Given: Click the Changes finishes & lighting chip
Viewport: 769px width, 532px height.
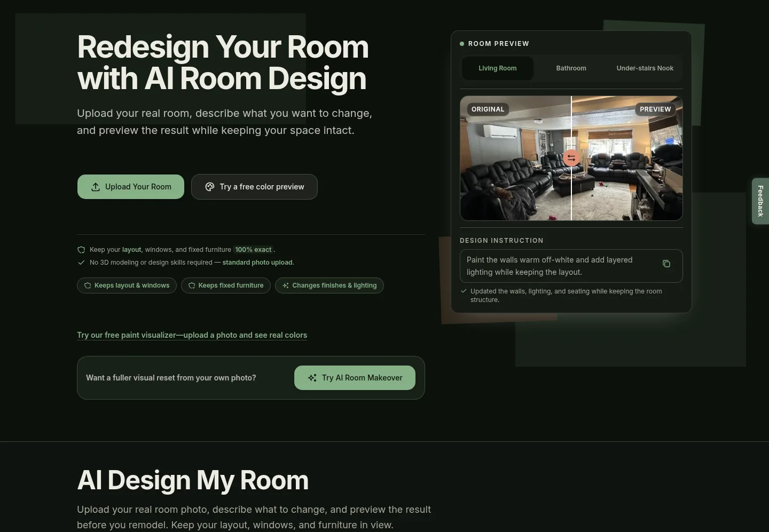Looking at the screenshot, I should click(329, 285).
